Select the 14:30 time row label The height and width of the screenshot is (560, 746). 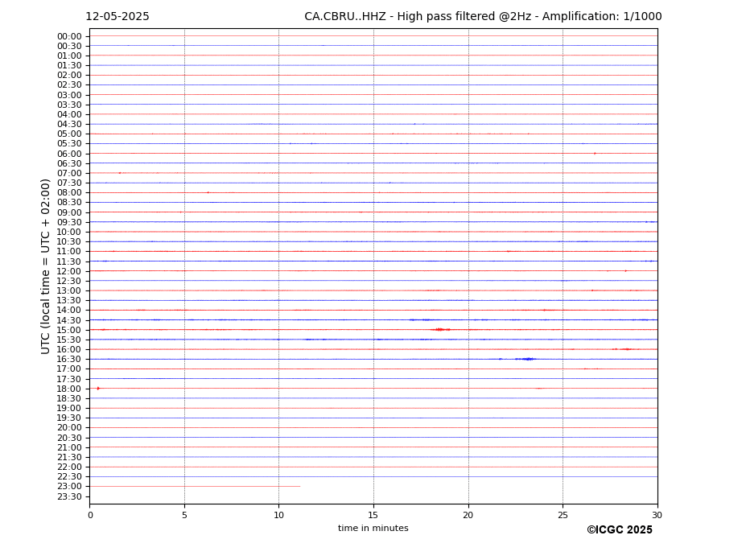(x=69, y=321)
